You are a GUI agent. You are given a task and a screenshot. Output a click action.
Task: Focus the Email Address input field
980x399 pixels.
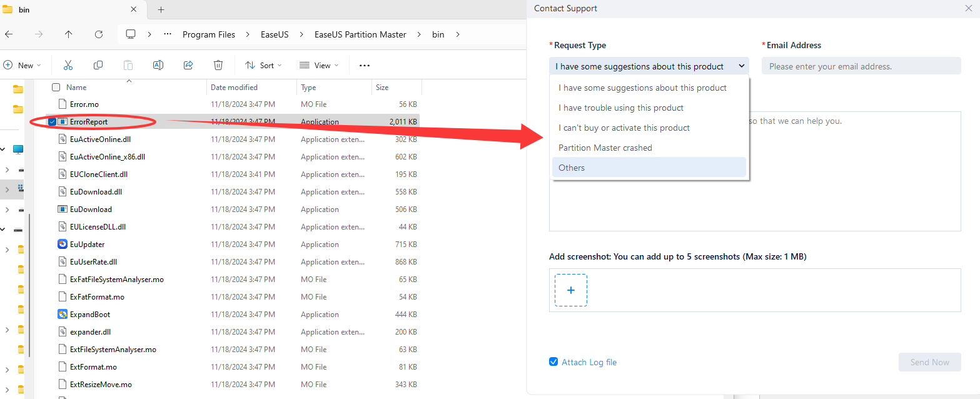[x=861, y=66]
